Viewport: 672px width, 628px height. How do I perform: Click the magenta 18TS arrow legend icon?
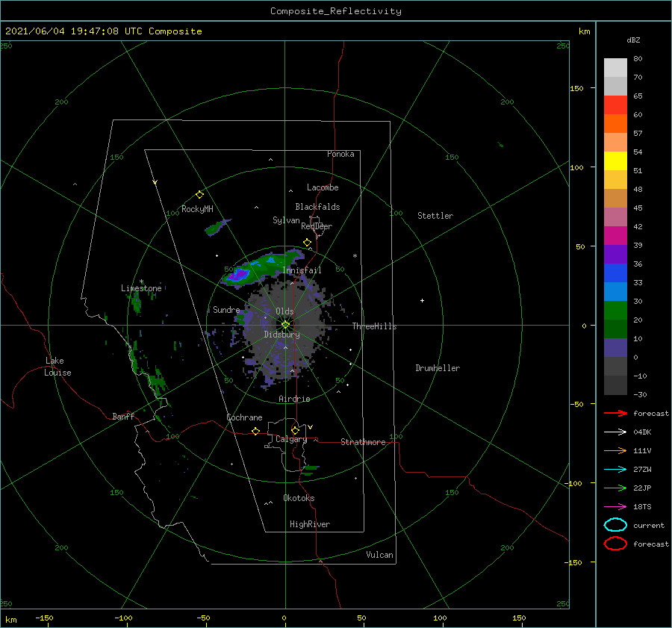(615, 507)
